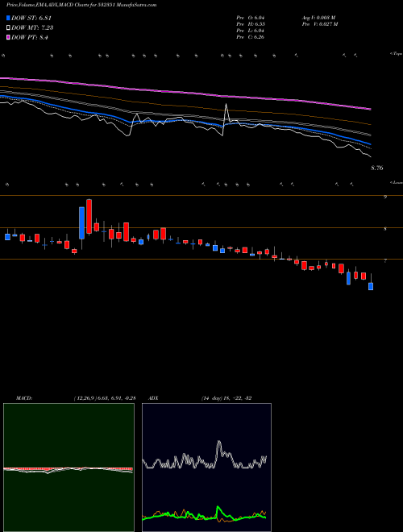Click the 'Pre V: 0.027 M' value
Screen dimensions: 403x532
[320, 24]
